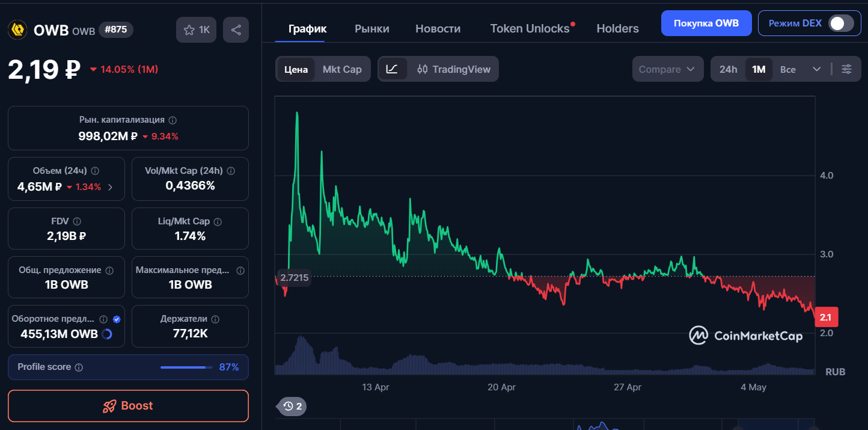Click the verified badge on circulating supply
Screen dimensions: 868x430
(117, 319)
